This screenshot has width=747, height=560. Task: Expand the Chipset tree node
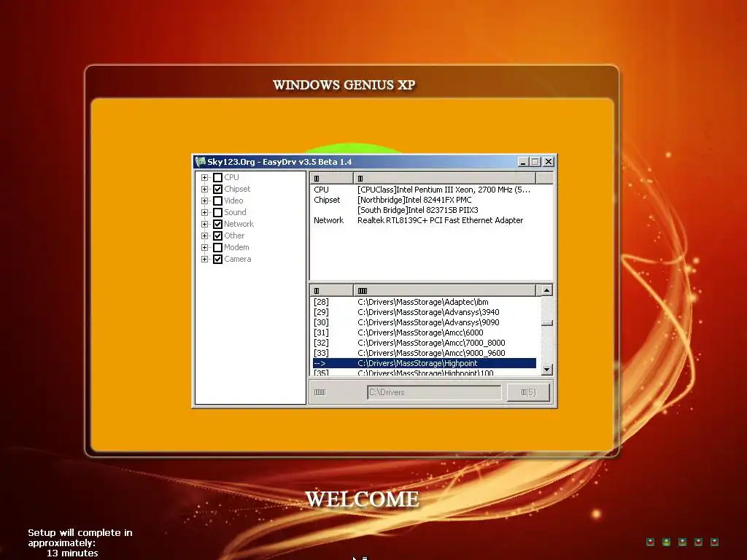click(204, 189)
